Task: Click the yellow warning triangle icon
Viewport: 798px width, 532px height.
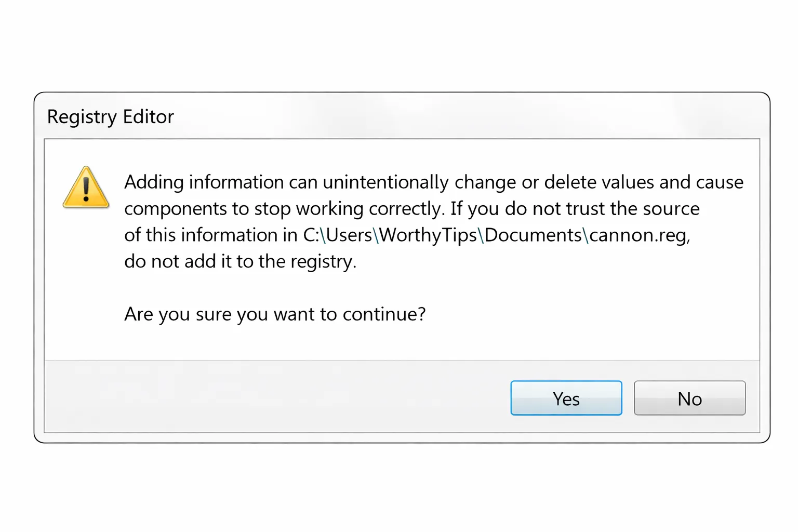Action: (x=86, y=189)
